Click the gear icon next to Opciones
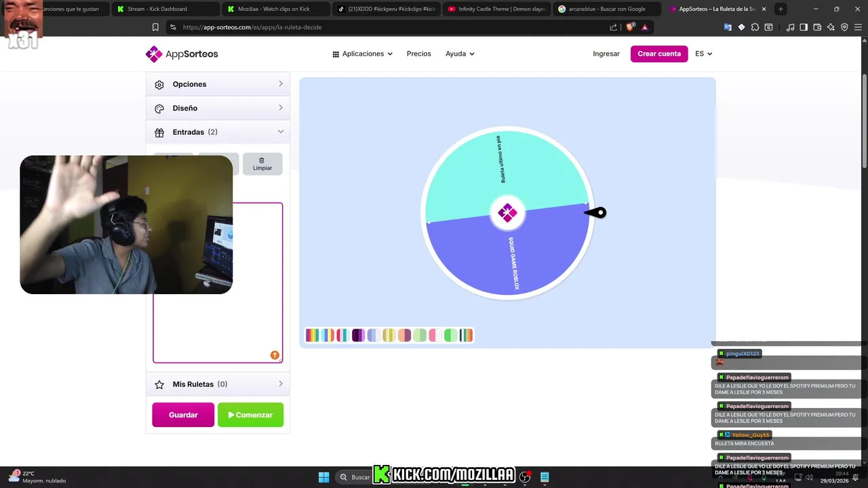Screen dimensions: 868x488 (x=159, y=85)
